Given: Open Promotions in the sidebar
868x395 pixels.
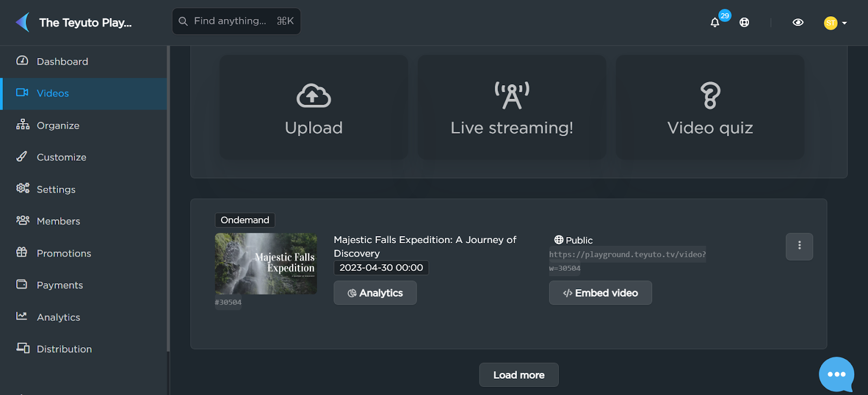Looking at the screenshot, I should [84, 253].
